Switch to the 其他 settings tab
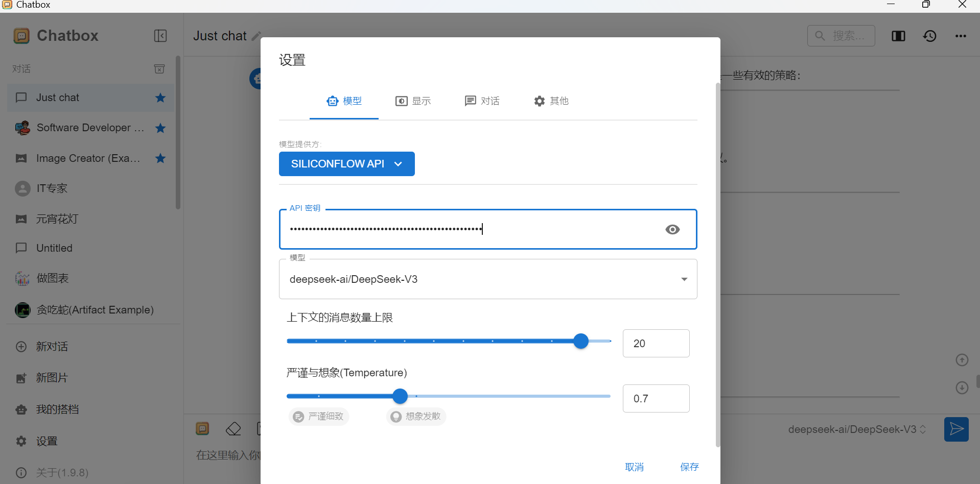 (x=551, y=101)
